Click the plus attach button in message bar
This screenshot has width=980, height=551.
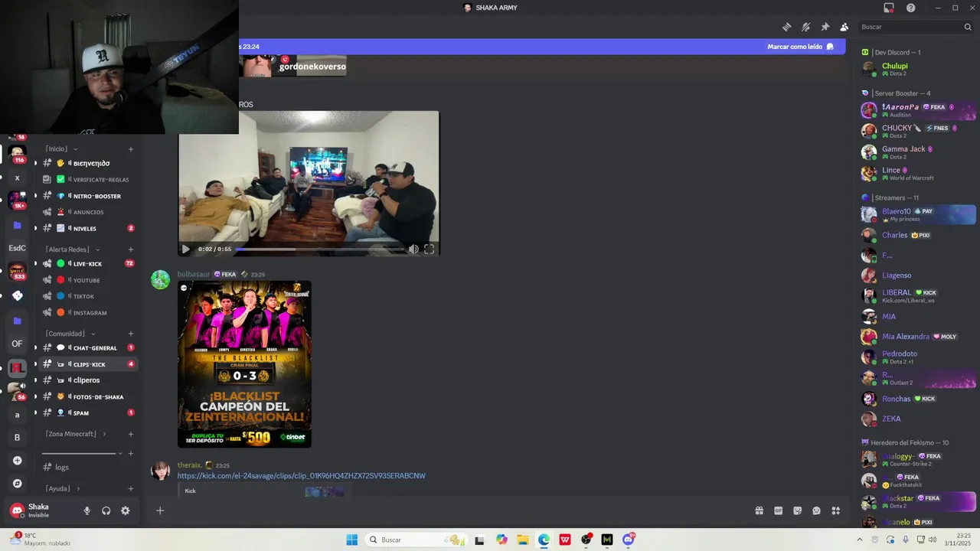point(160,510)
